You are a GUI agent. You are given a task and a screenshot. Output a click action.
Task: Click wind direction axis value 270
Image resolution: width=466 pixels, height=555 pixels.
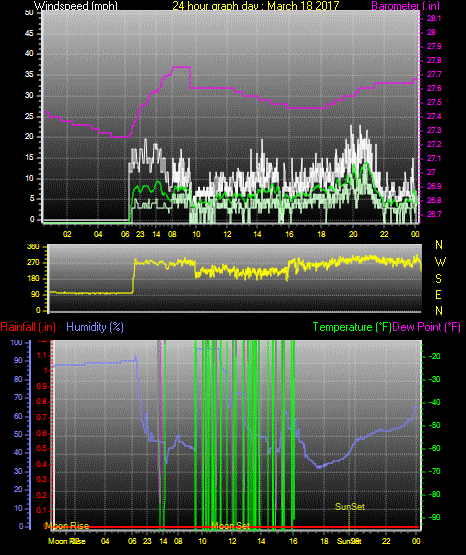point(33,263)
